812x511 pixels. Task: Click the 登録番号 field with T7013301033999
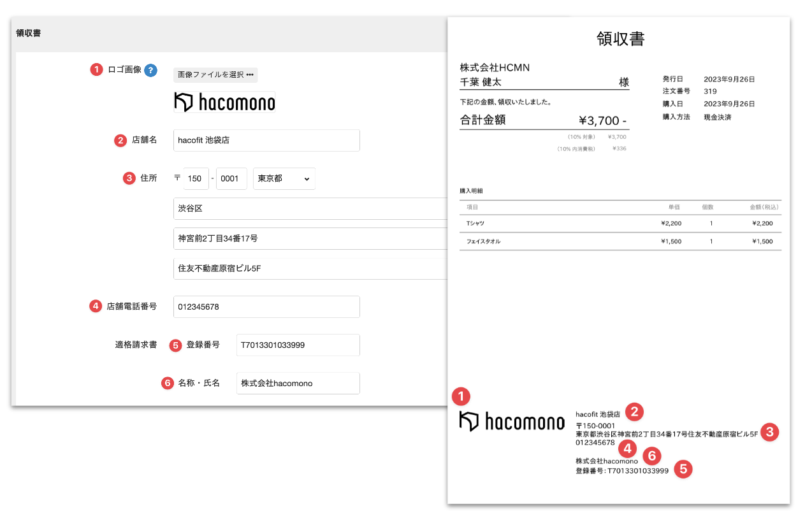pyautogui.click(x=297, y=345)
